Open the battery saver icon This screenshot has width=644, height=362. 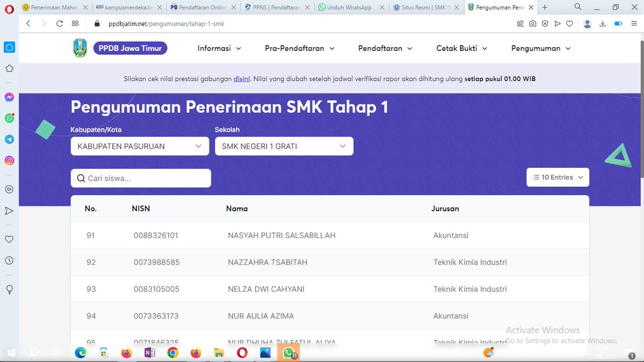click(618, 24)
